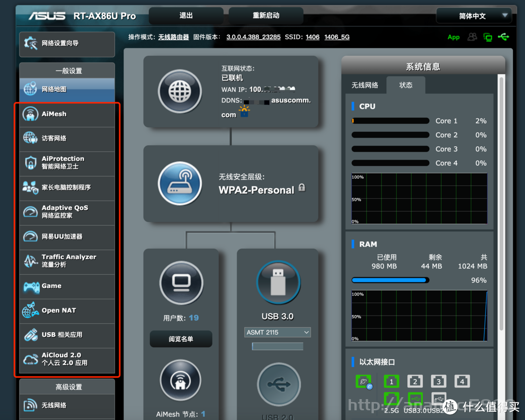Open parental controls (家长电脑控制程序)

(67, 187)
